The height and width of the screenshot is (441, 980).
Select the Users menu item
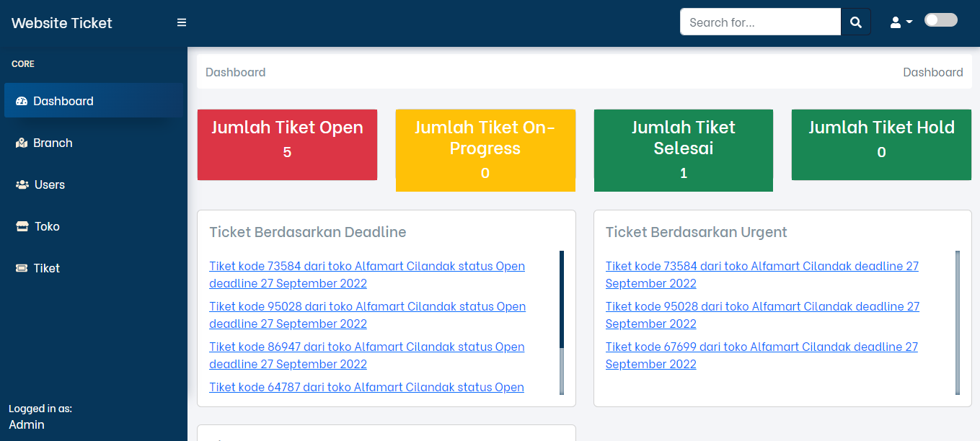pos(50,184)
